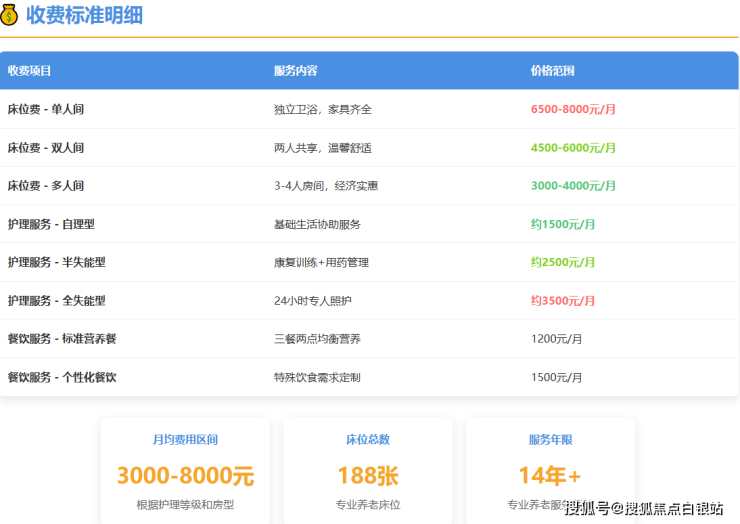The image size is (740, 524).
Task: Click the 收费标准明细 heading
Action: [84, 15]
